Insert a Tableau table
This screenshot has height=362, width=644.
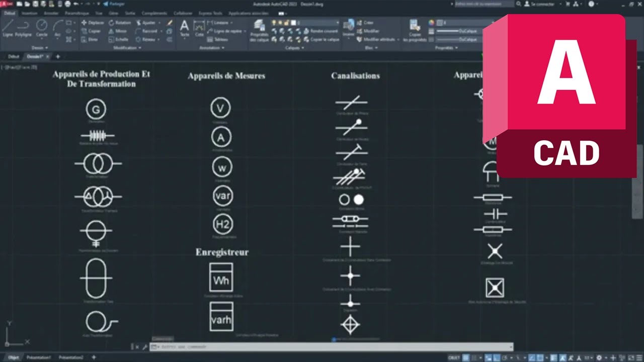218,39
